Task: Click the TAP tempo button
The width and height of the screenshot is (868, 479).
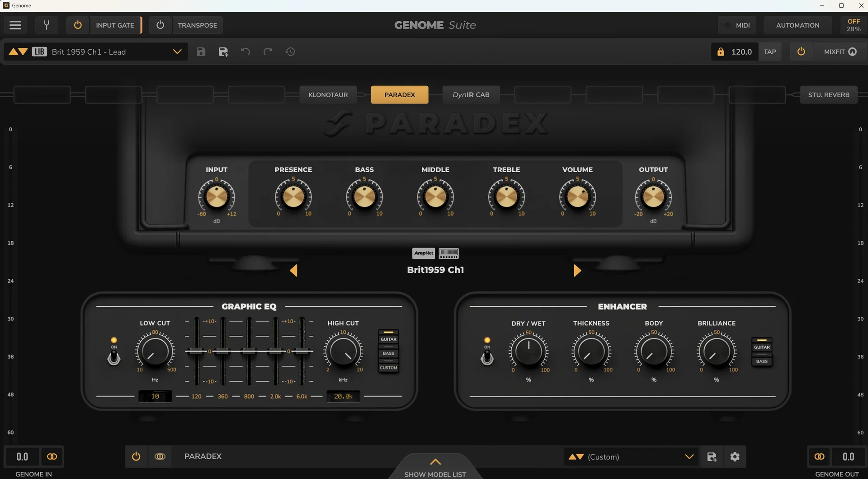Action: click(x=770, y=52)
